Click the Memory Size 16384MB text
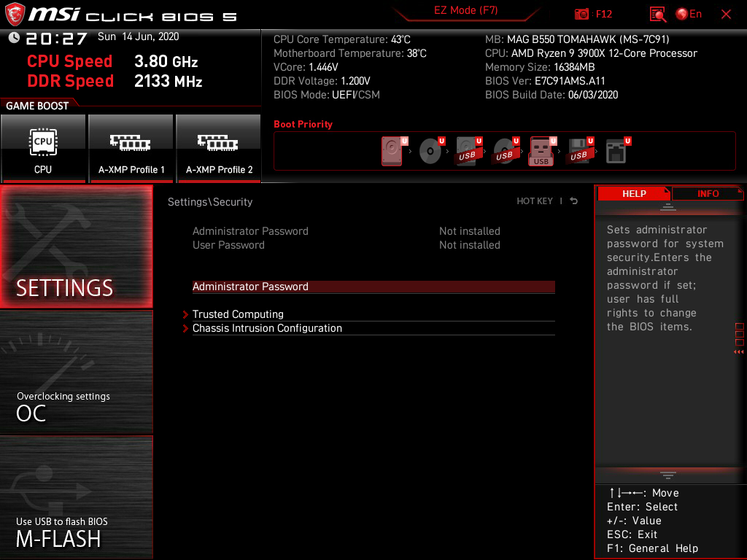The width and height of the screenshot is (747, 560). [x=540, y=67]
